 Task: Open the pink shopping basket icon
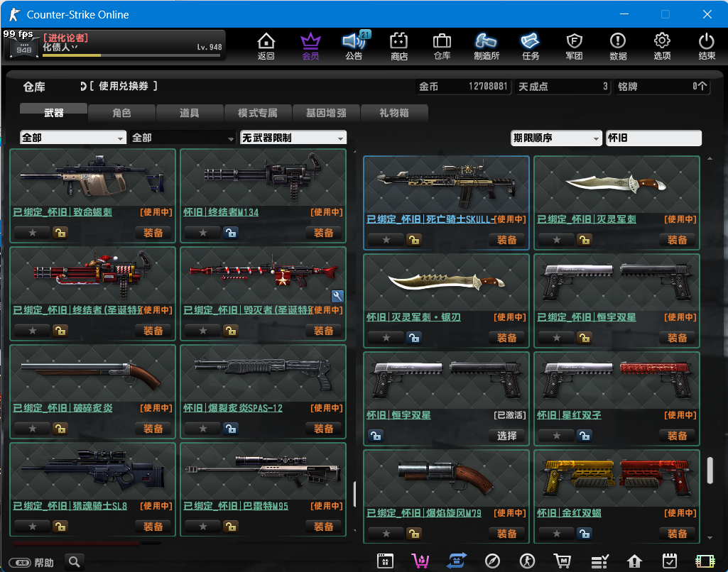(420, 561)
